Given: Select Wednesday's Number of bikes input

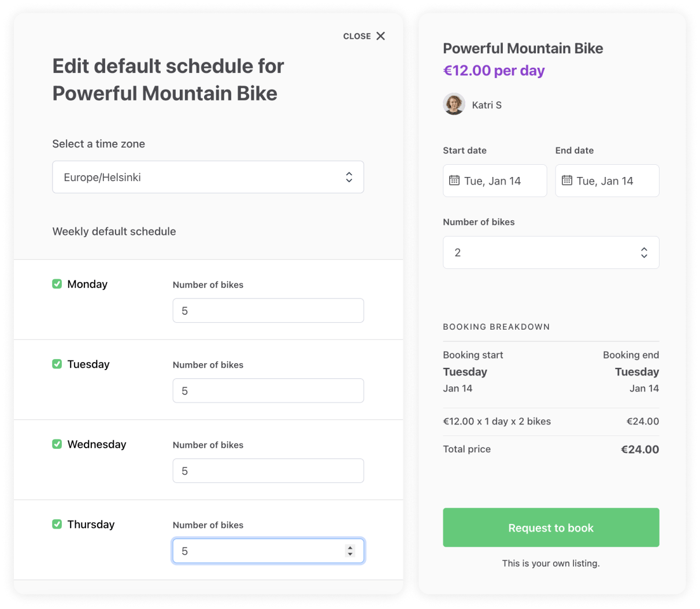Looking at the screenshot, I should click(x=268, y=471).
